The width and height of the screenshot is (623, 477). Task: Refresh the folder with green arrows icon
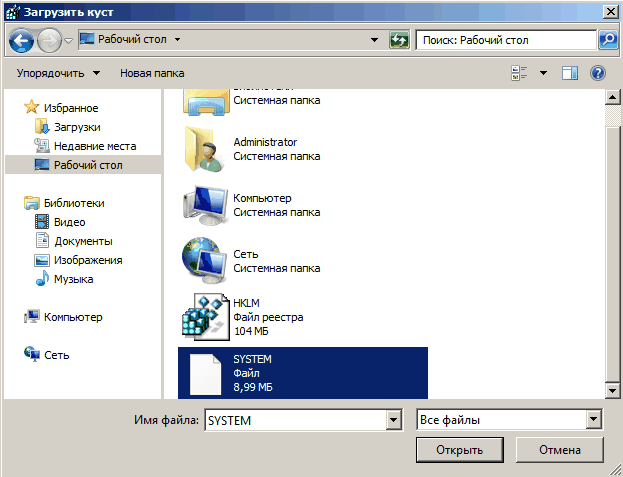coord(399,40)
